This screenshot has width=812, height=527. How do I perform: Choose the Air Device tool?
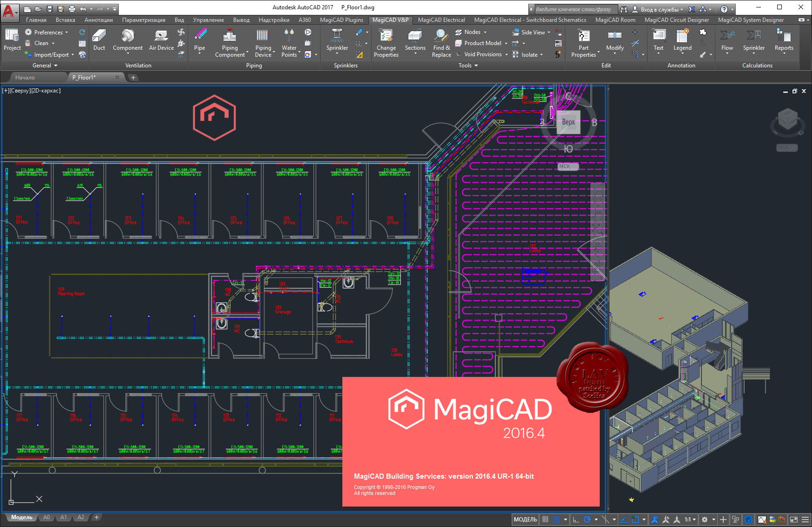click(161, 40)
